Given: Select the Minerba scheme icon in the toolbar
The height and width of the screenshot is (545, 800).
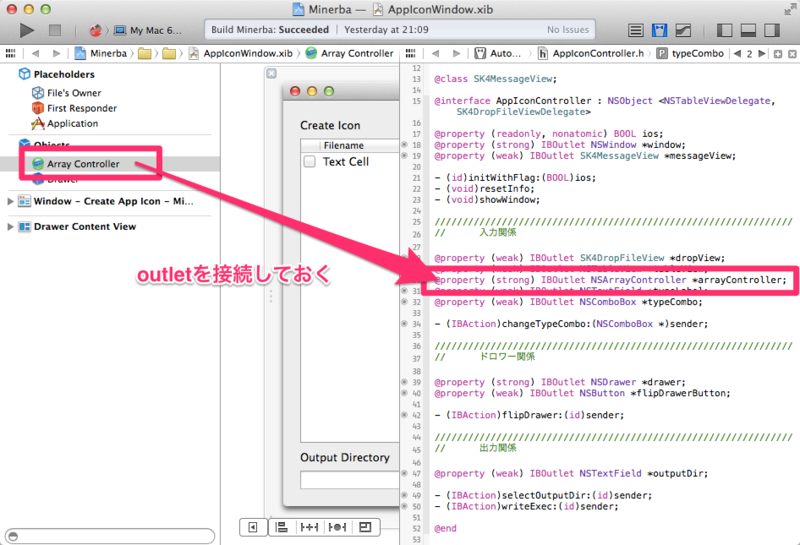Looking at the screenshot, I should coord(95,31).
